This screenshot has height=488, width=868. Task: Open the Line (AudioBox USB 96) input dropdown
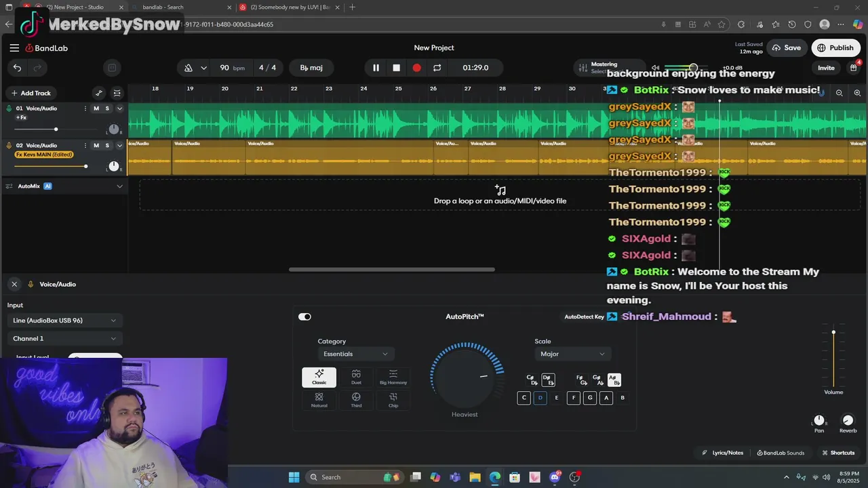point(64,321)
